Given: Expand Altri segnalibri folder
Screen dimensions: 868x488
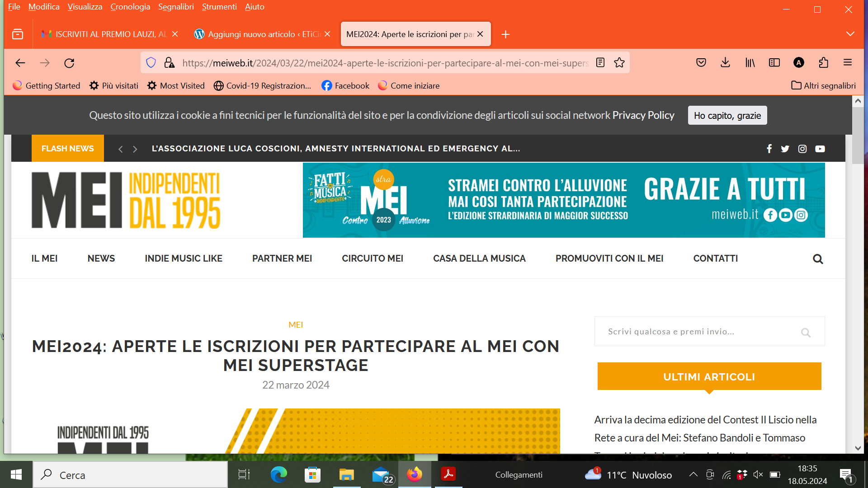Looking at the screenshot, I should (823, 85).
